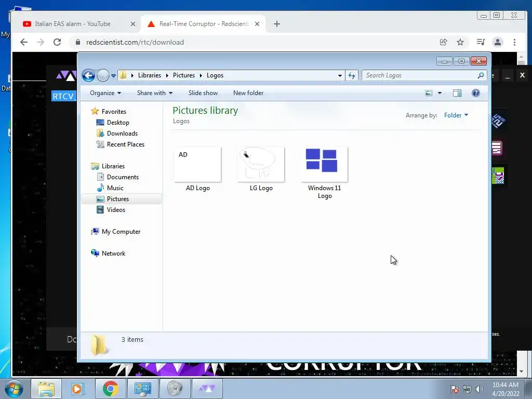Create a New folder
The width and height of the screenshot is (532, 399).
click(x=248, y=93)
